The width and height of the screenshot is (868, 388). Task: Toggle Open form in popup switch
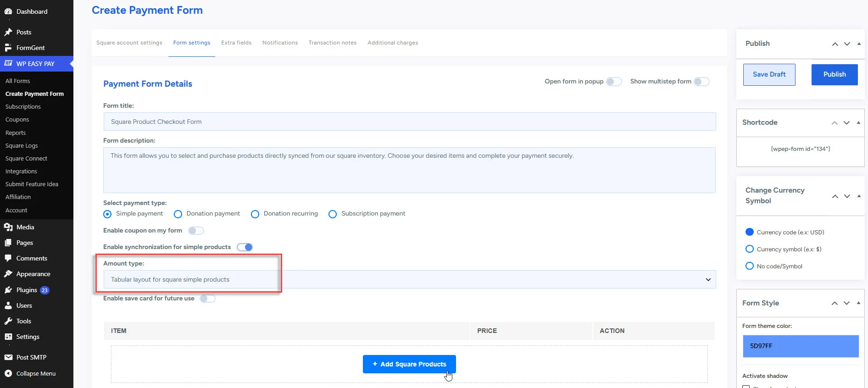click(x=614, y=82)
